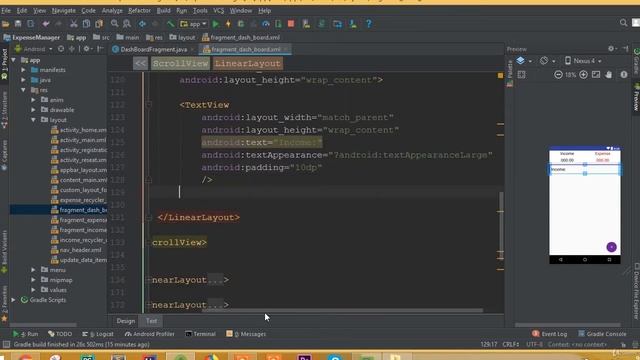640x360 pixels.
Task: Click the Search Everywhere magnifier icon
Action: [623, 23]
